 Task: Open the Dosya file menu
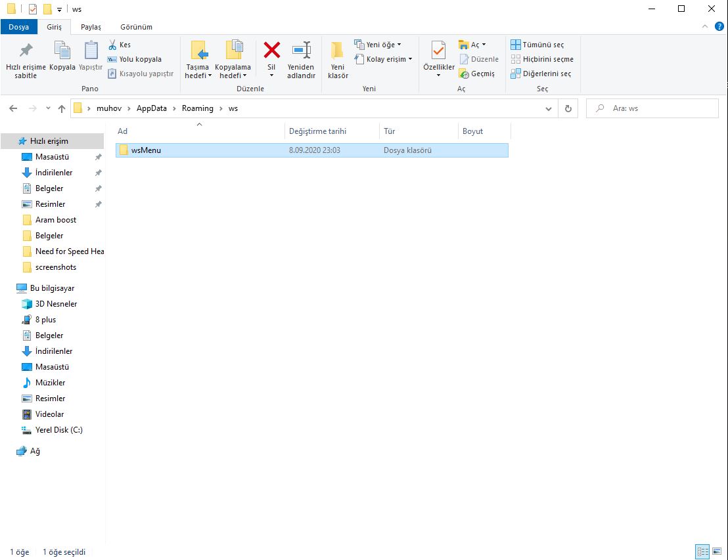coord(18,27)
